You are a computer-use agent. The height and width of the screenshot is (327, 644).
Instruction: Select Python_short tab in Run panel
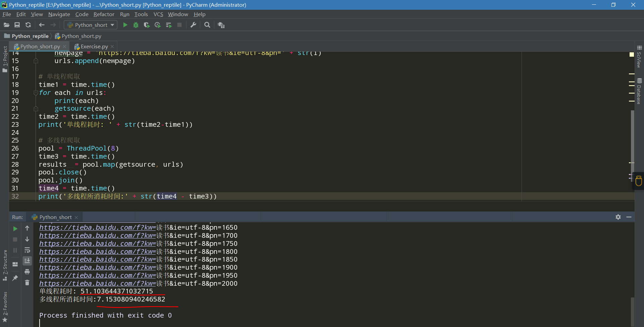pyautogui.click(x=55, y=217)
